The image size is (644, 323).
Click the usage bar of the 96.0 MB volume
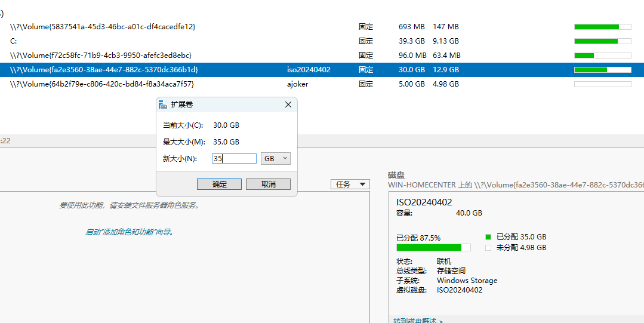pos(602,55)
